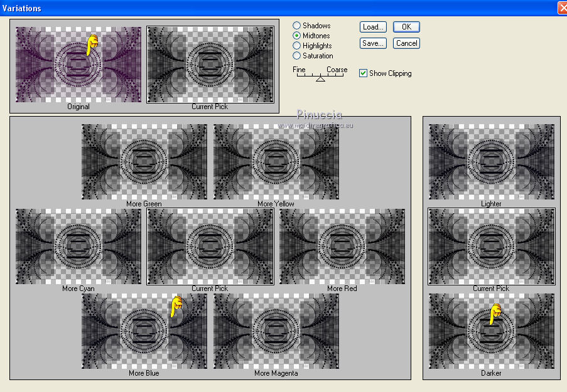Click the Lighter thumbnail
The width and height of the screenshot is (567, 392).
[492, 162]
